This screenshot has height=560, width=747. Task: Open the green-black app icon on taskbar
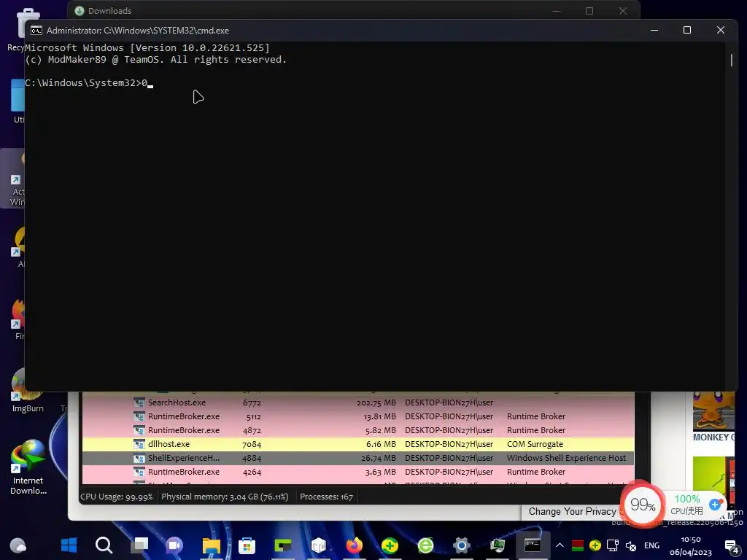[282, 545]
